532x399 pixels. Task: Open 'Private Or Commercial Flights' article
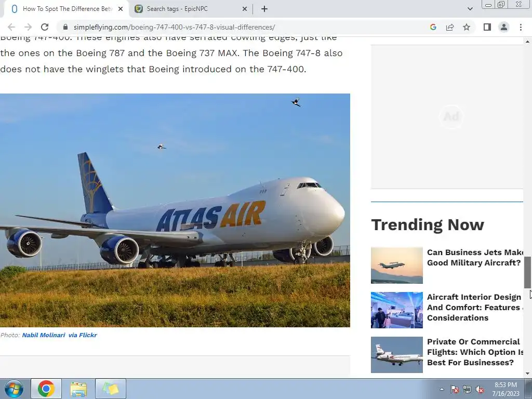click(x=475, y=352)
